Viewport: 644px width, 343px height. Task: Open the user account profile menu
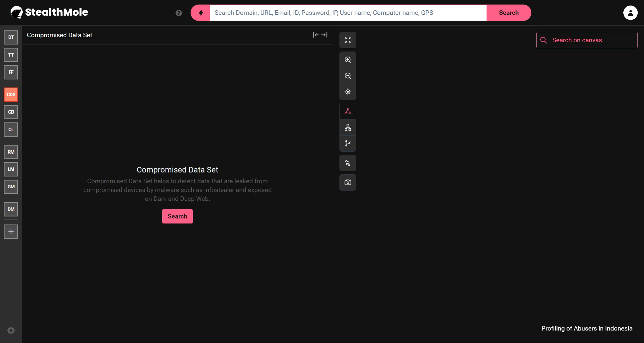point(630,13)
